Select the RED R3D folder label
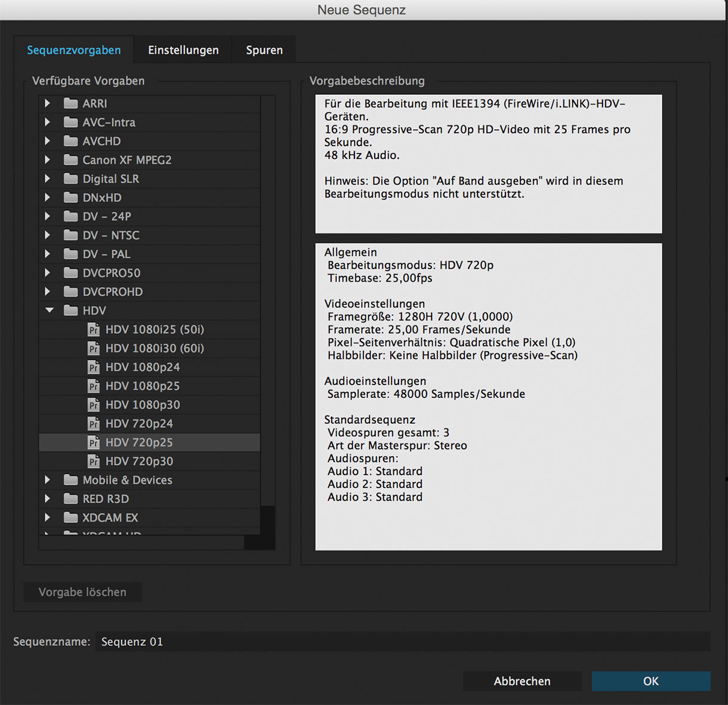728x705 pixels. [x=106, y=498]
